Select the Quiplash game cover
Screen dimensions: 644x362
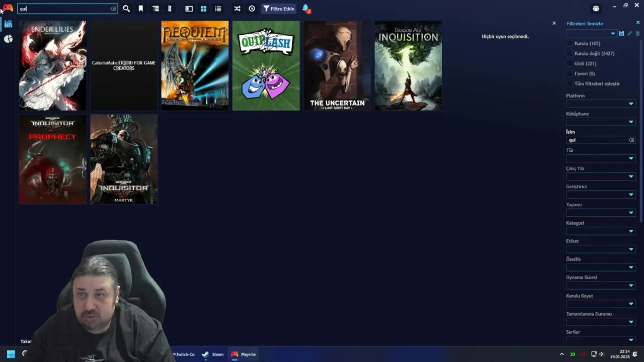click(266, 65)
